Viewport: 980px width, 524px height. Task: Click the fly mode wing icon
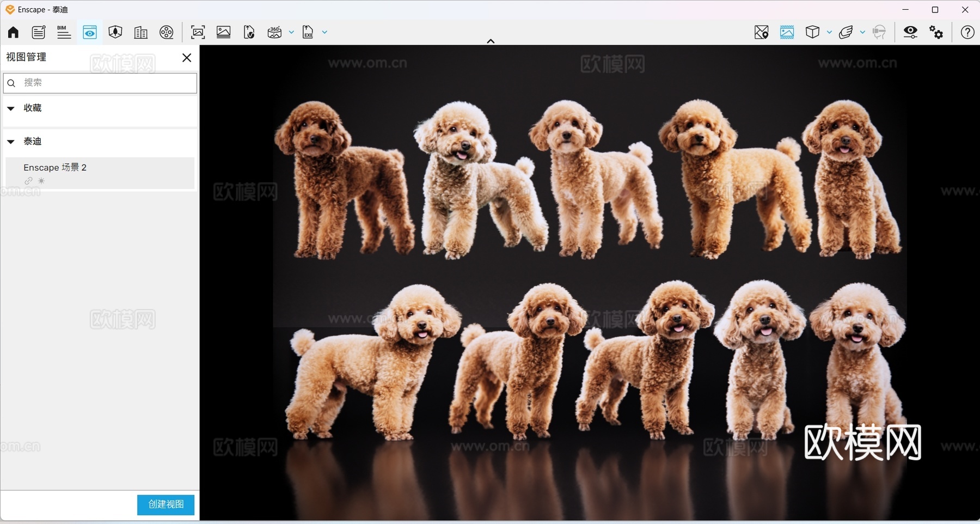coord(846,32)
